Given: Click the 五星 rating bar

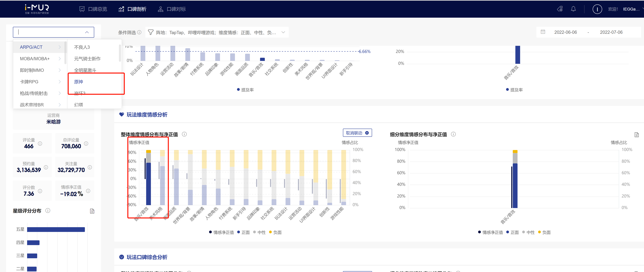Looking at the screenshot, I should coord(56,229).
